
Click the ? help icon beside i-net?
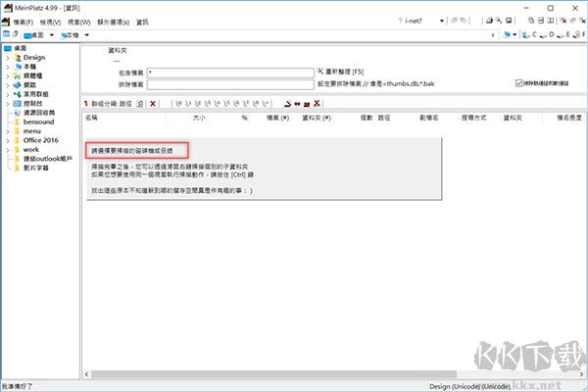click(400, 21)
